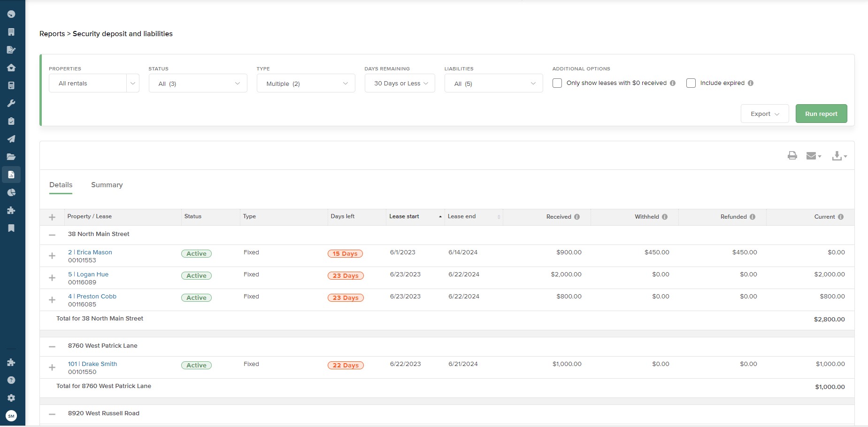Select the pie chart Analytics icon
Image resolution: width=868 pixels, height=427 pixels.
click(12, 192)
